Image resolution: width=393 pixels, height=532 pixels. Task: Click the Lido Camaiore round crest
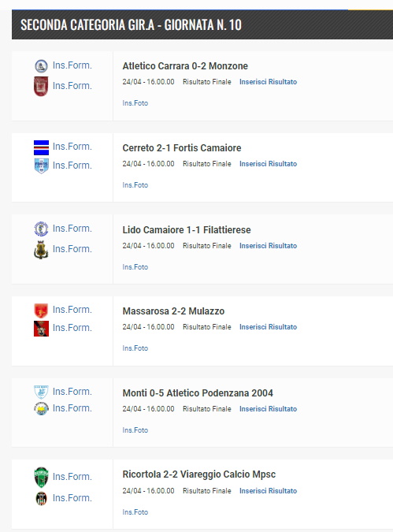[42, 229]
